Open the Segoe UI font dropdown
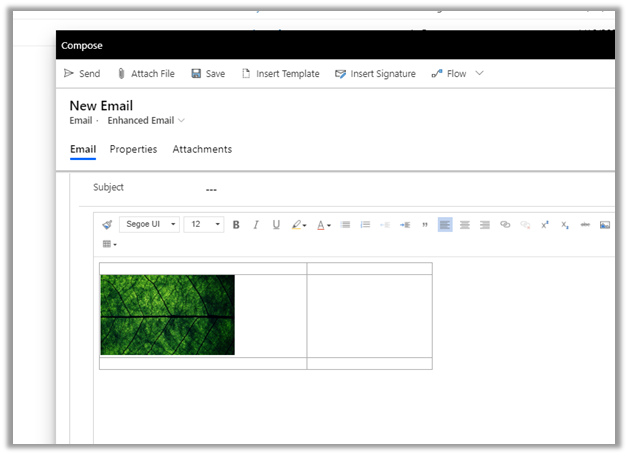The image size is (628, 455). pyautogui.click(x=150, y=225)
